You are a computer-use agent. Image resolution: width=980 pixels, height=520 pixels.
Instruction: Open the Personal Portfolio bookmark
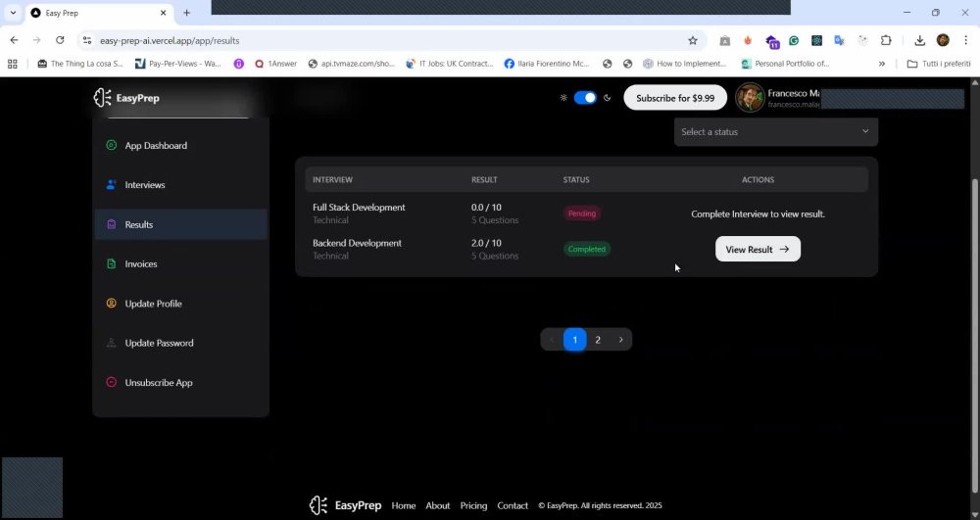(785, 64)
